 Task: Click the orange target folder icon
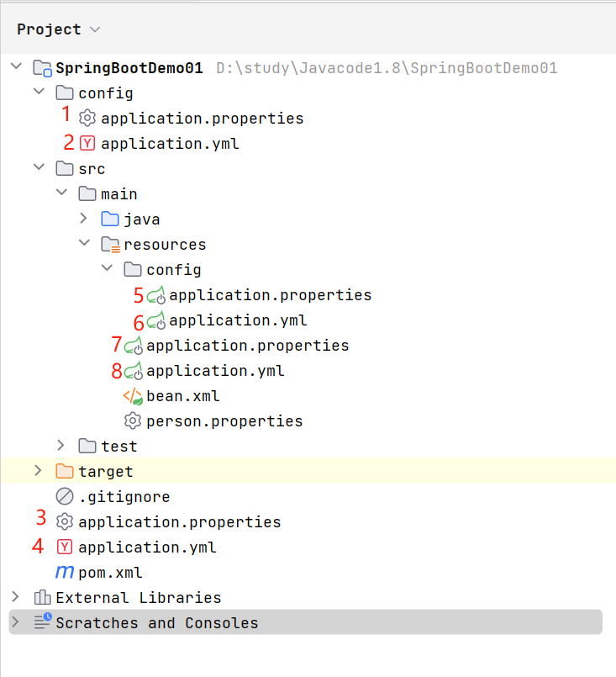(x=65, y=471)
